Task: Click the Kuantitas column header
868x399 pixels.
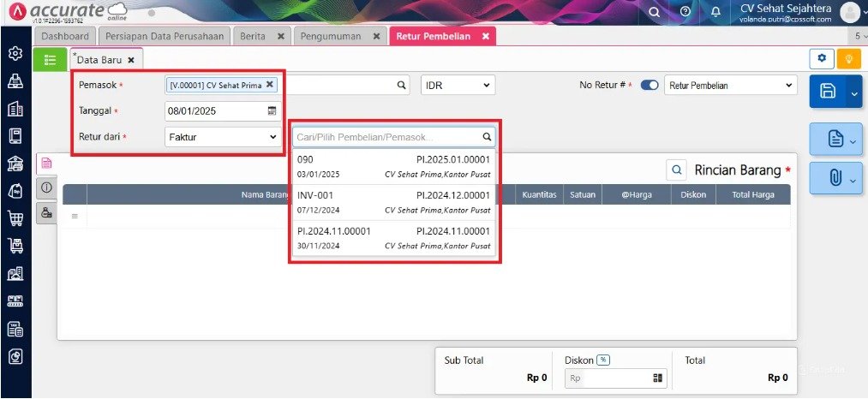Action: (539, 195)
